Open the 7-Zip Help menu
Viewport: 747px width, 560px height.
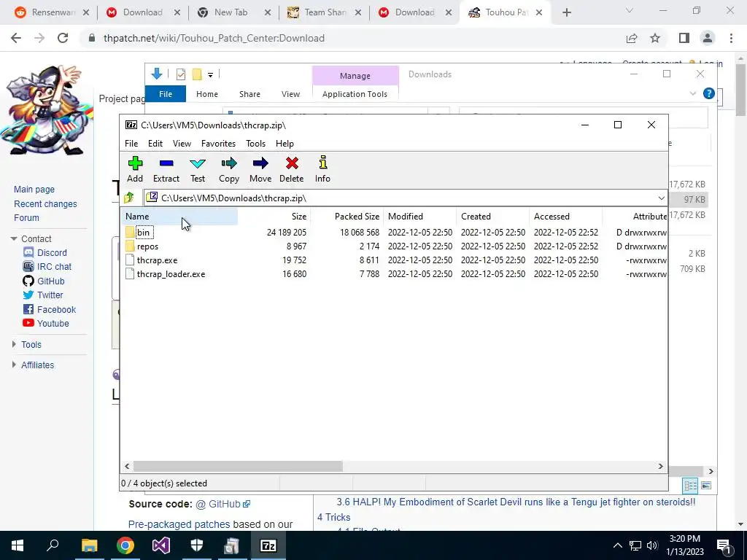(285, 144)
